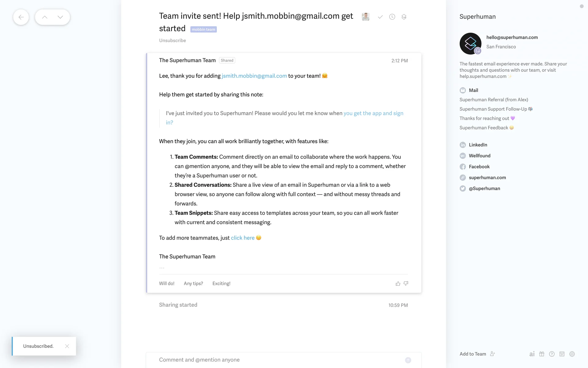588x368 pixels.
Task: Go to previous conversation with up chevron
Action: (45, 17)
